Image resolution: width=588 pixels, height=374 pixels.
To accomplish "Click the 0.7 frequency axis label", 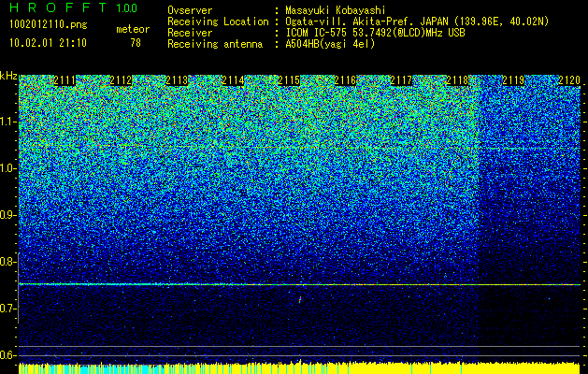I will (7, 309).
